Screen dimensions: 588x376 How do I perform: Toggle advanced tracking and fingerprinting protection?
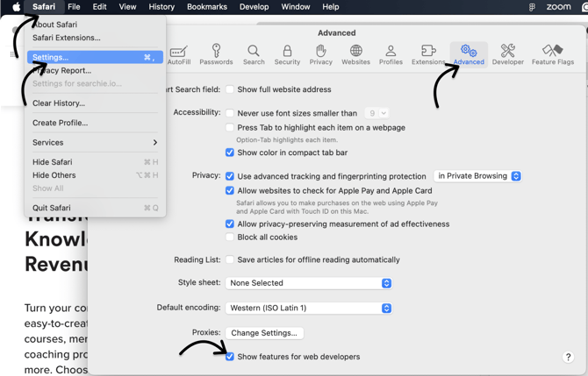(230, 176)
